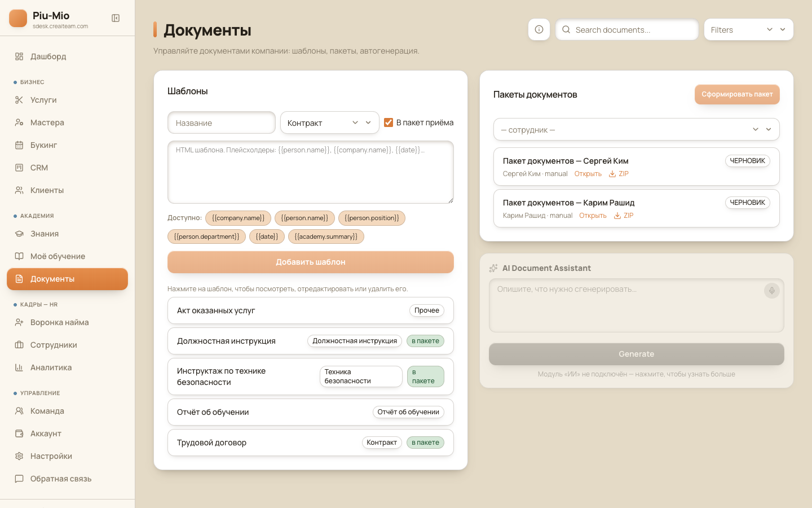Click the Моё обучение book icon

[x=19, y=256]
